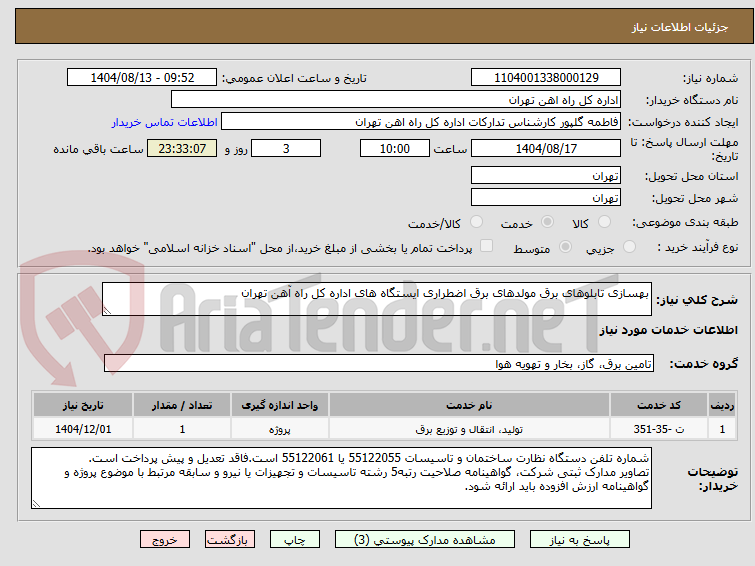Screen dimensions: 755x566
Task: Click the deadline date field 1404/08/17
Action: coord(546,148)
